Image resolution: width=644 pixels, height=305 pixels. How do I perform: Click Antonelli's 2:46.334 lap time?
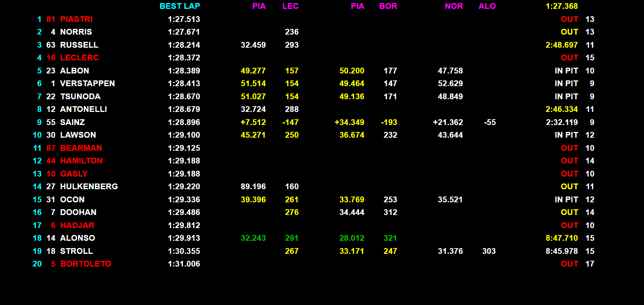click(561, 109)
